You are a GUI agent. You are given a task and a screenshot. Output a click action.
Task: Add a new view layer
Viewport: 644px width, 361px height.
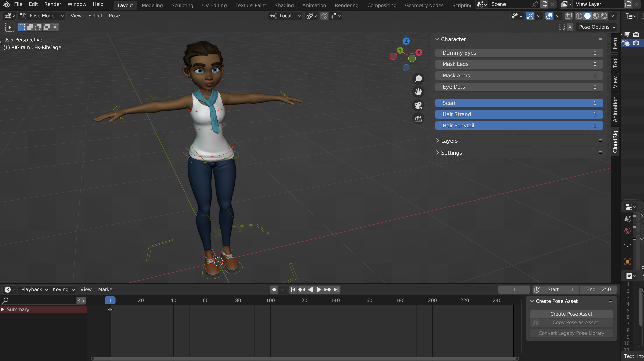coord(628,4)
